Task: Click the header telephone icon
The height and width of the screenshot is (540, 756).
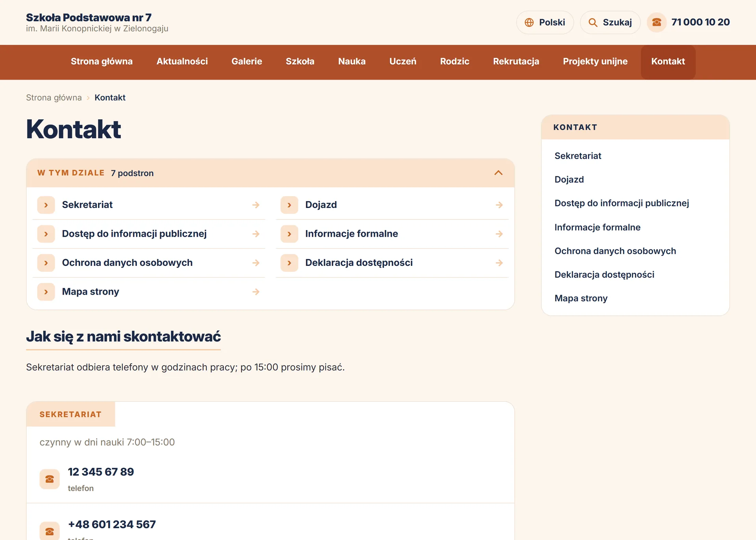Action: pyautogui.click(x=656, y=22)
